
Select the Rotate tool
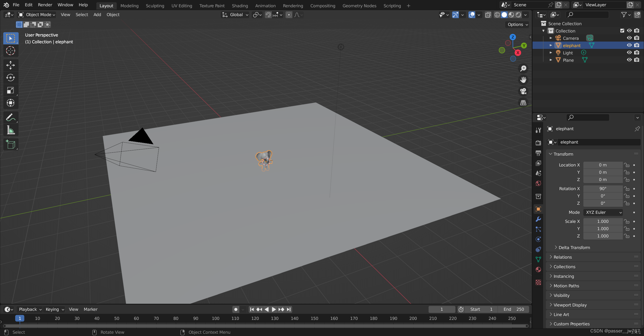pyautogui.click(x=11, y=78)
